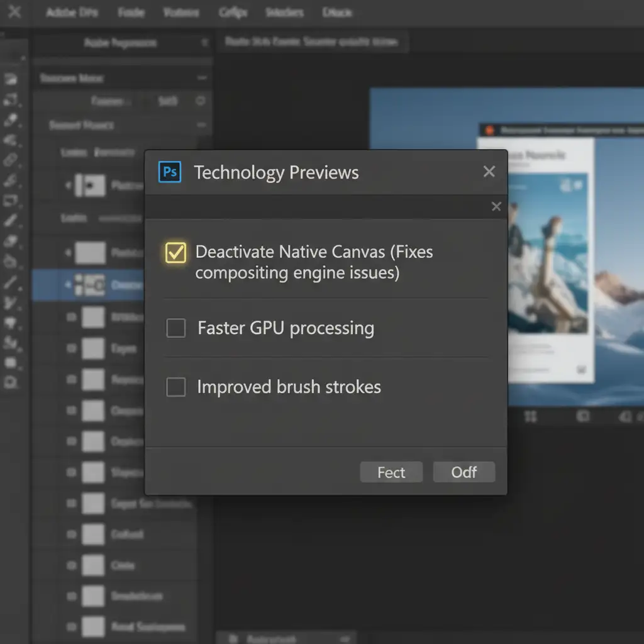The image size is (644, 644).
Task: Collapse the first panel section using its dash
Action: point(201,78)
